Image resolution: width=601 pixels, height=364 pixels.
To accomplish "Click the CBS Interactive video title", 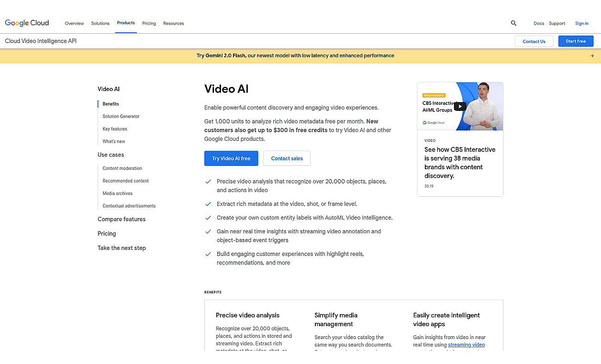I will 460,163.
